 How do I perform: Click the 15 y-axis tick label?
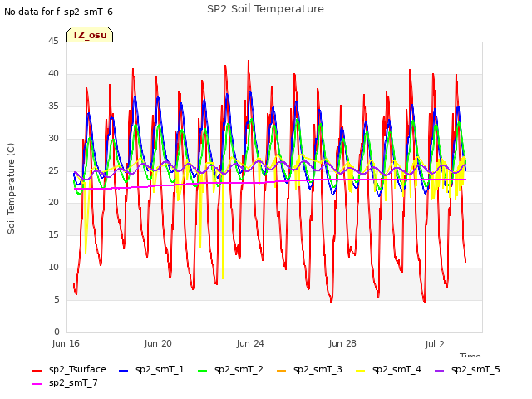[53, 234]
